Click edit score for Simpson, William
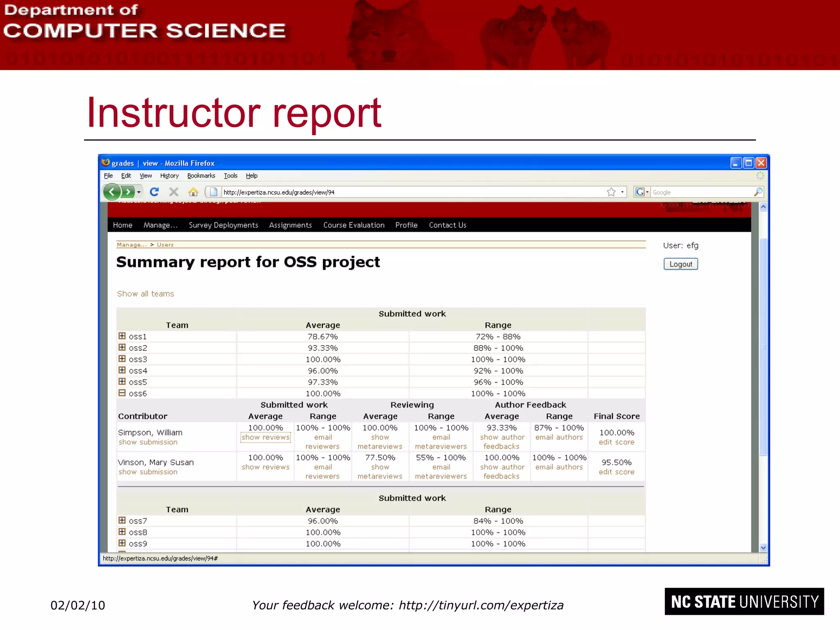 [616, 442]
